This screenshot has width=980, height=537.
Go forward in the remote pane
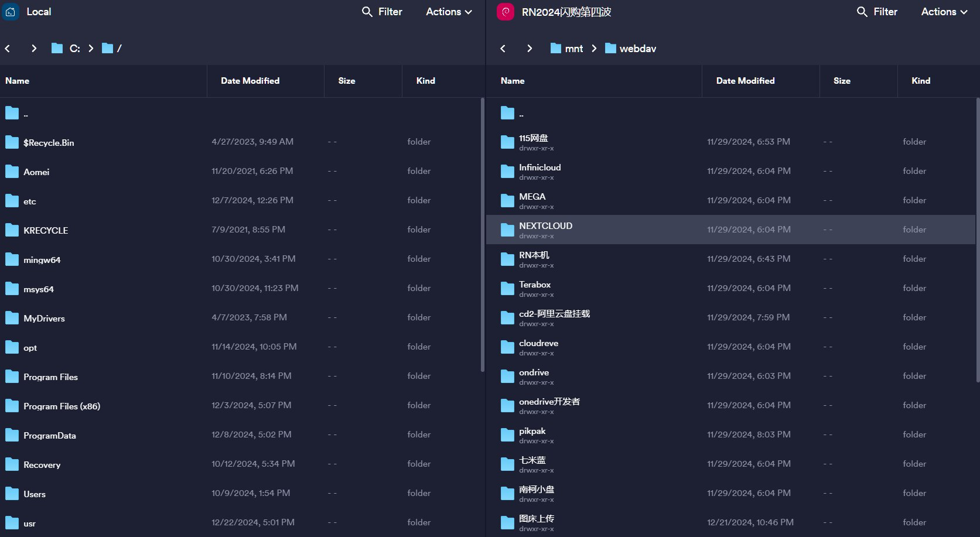[x=530, y=49]
